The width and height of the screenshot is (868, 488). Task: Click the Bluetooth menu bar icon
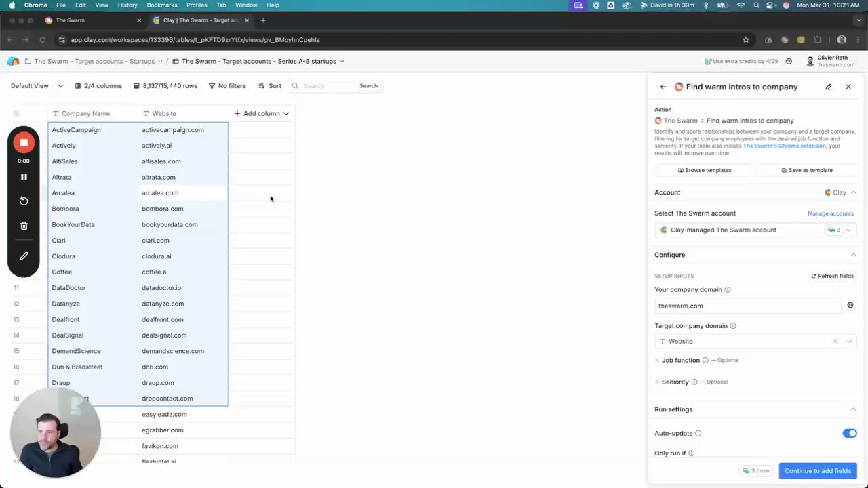coord(706,5)
